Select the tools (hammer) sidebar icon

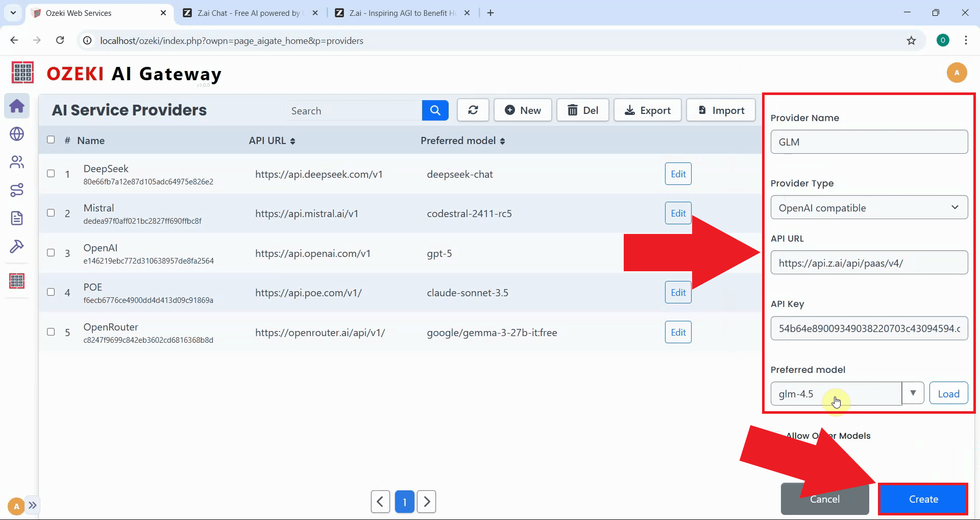[x=17, y=246]
